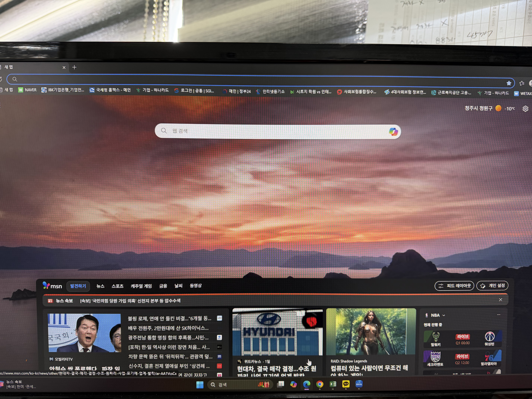Open a new browser tab with plus button
This screenshot has height=399, width=532.
pyautogui.click(x=74, y=67)
